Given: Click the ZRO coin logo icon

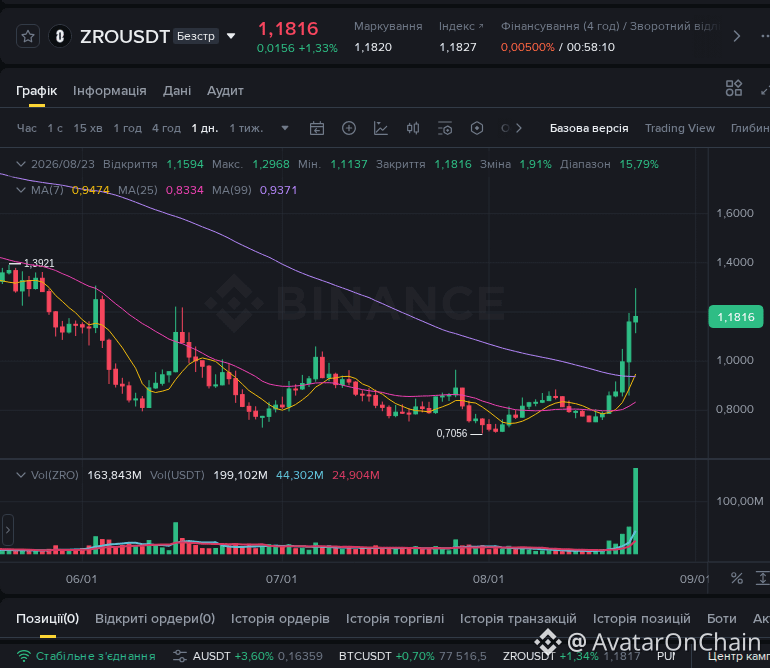Looking at the screenshot, I should point(60,36).
